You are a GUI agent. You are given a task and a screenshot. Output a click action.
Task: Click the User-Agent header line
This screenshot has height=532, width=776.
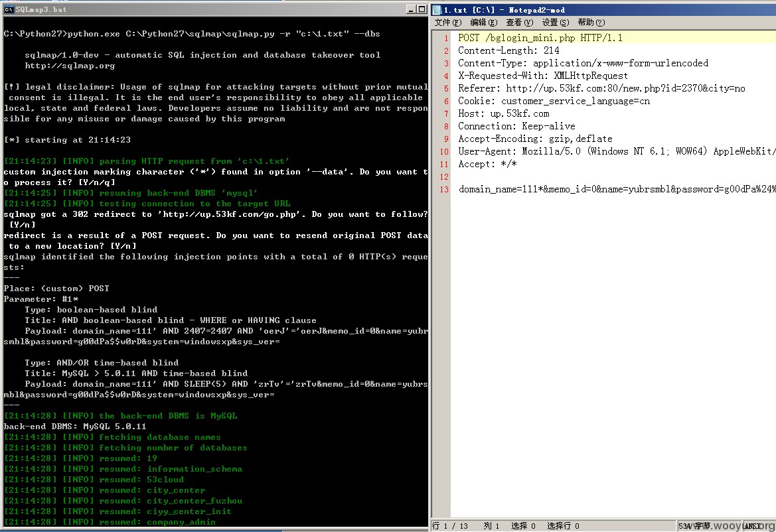617,151
